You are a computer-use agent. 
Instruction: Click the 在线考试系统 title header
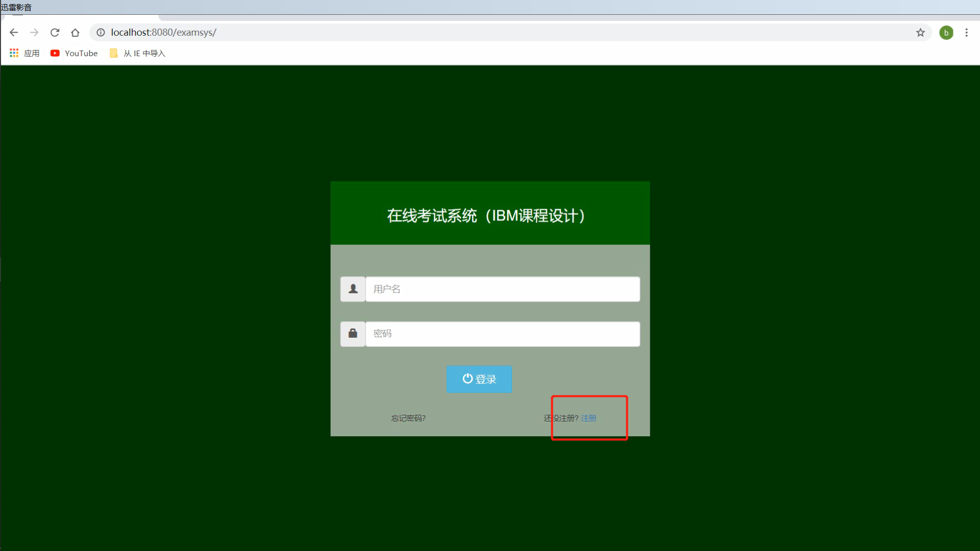[x=485, y=216]
